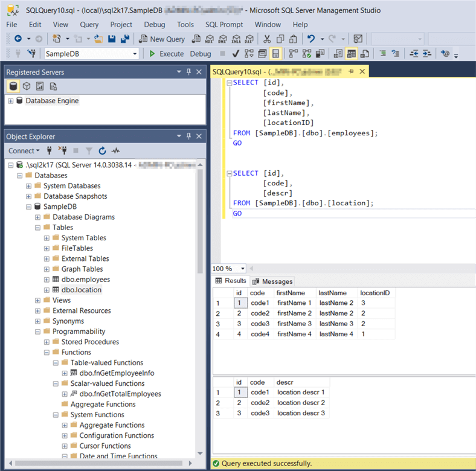Viewport: 476px width, 471px height.
Task: Pin the Object Explorer panel
Action: pyautogui.click(x=188, y=136)
